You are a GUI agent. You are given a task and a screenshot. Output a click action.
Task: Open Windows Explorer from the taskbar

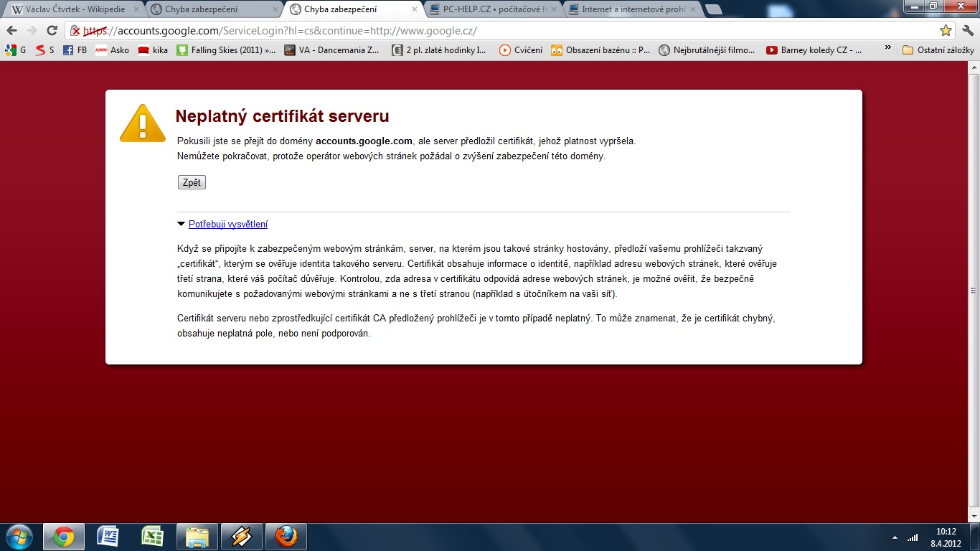coord(197,537)
